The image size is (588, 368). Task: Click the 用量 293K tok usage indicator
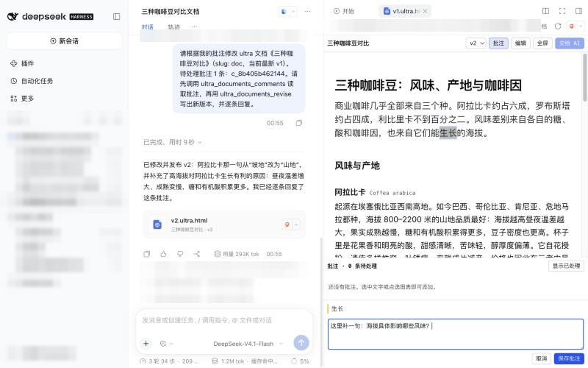click(237, 254)
